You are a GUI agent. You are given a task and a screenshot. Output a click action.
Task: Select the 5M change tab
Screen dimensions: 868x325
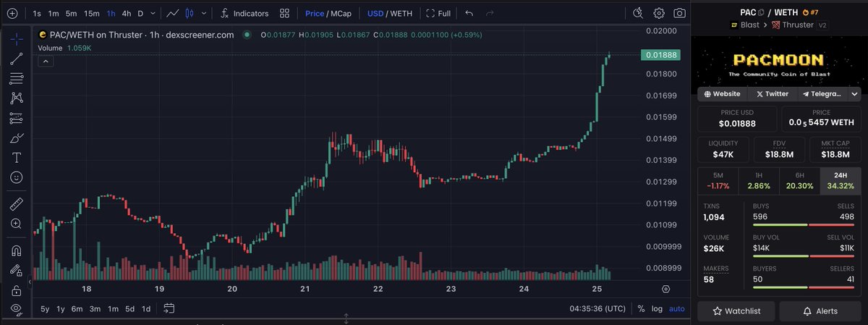coord(718,180)
